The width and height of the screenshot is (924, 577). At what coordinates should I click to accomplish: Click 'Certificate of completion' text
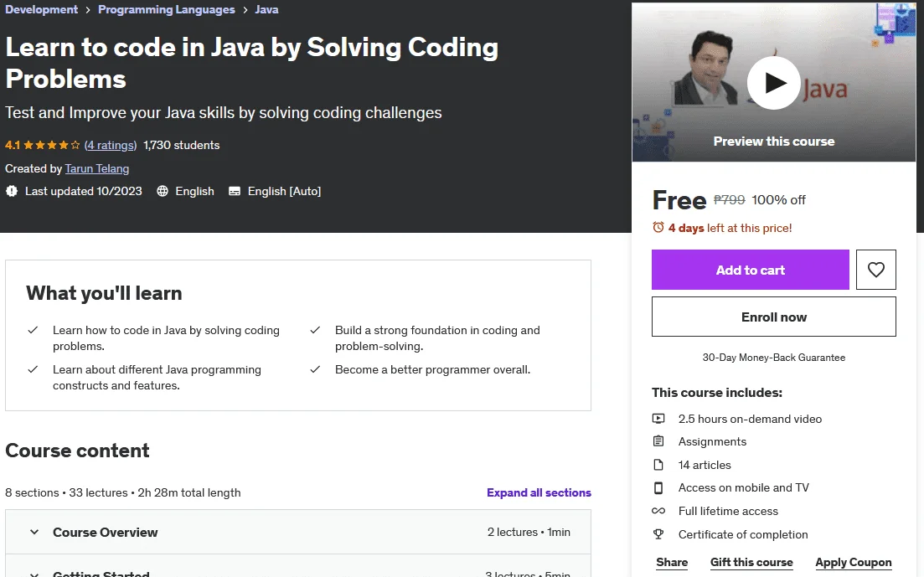click(742, 534)
